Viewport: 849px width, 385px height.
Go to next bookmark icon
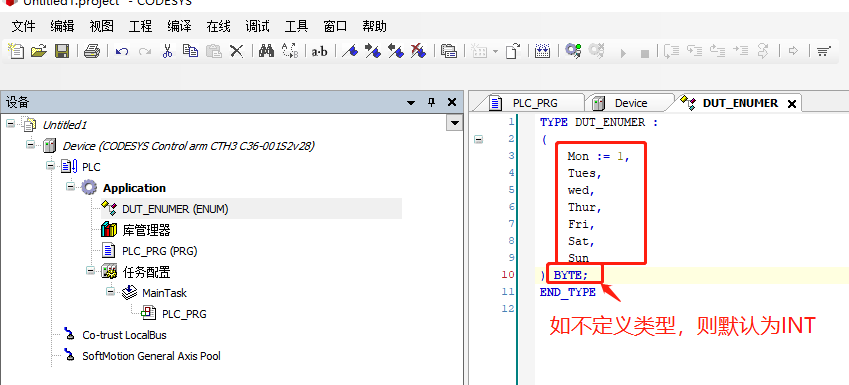click(x=373, y=51)
